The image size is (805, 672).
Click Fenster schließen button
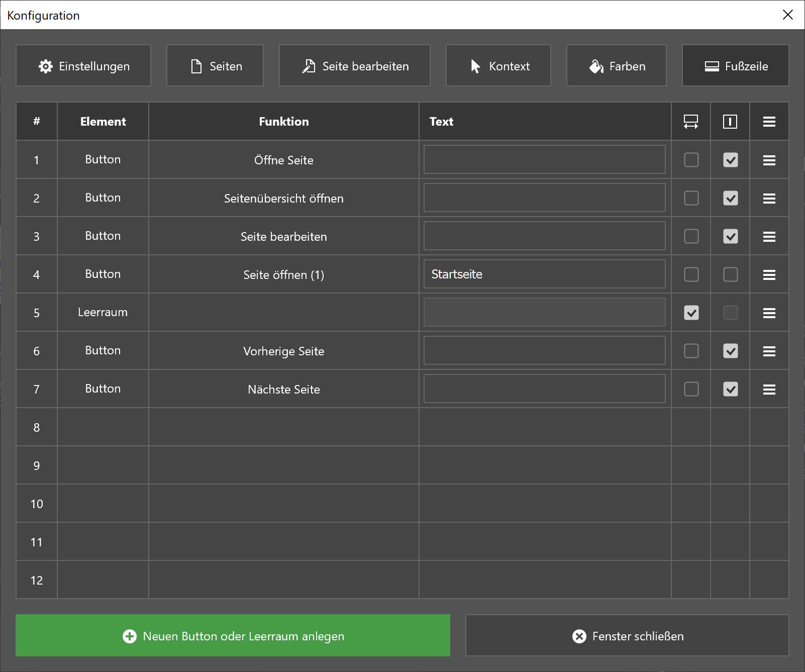(x=627, y=635)
